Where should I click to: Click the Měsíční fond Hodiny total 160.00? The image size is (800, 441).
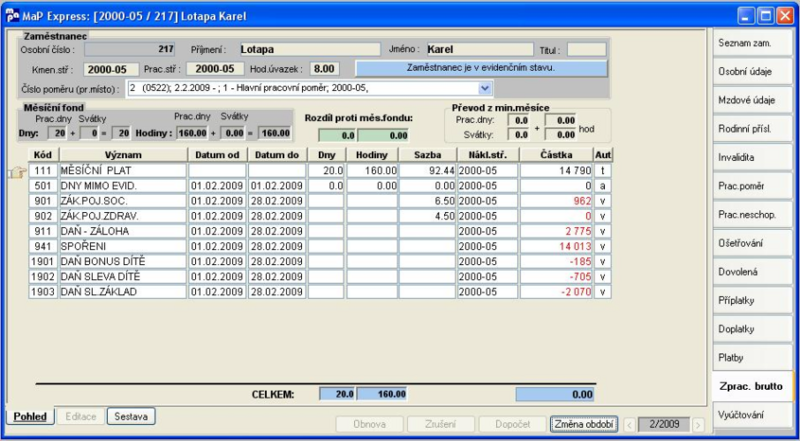274,134
